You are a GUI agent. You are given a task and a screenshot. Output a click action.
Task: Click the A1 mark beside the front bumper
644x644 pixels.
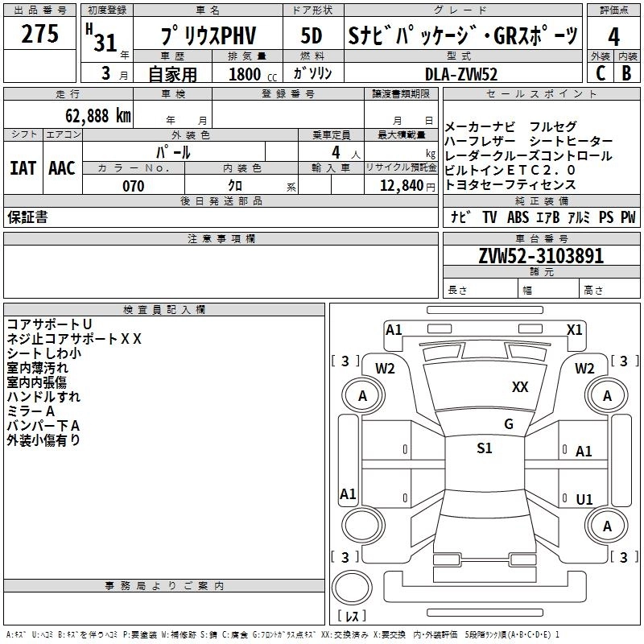point(394,330)
